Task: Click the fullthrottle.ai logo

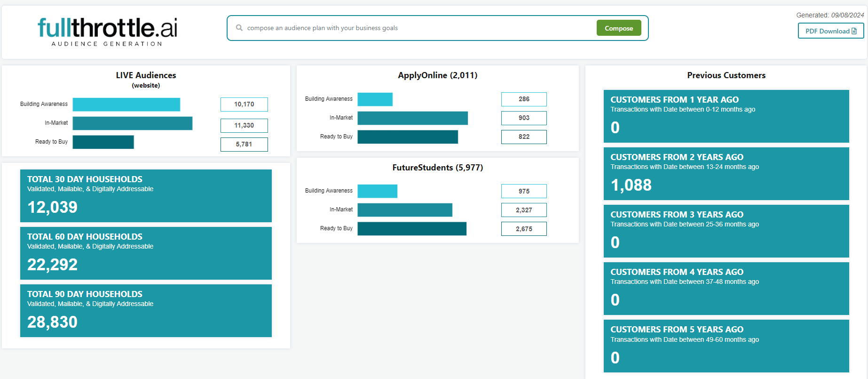Action: pyautogui.click(x=107, y=31)
